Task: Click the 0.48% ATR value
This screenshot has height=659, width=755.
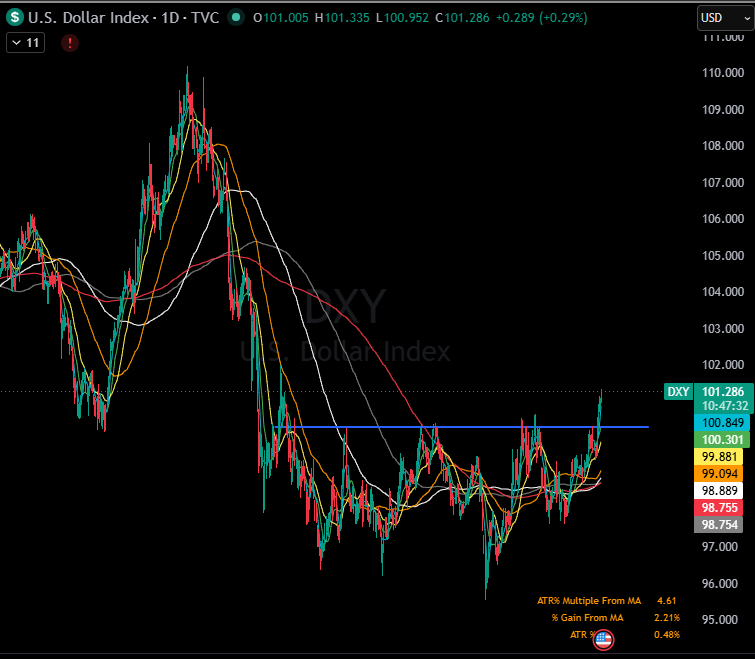Action: (667, 635)
